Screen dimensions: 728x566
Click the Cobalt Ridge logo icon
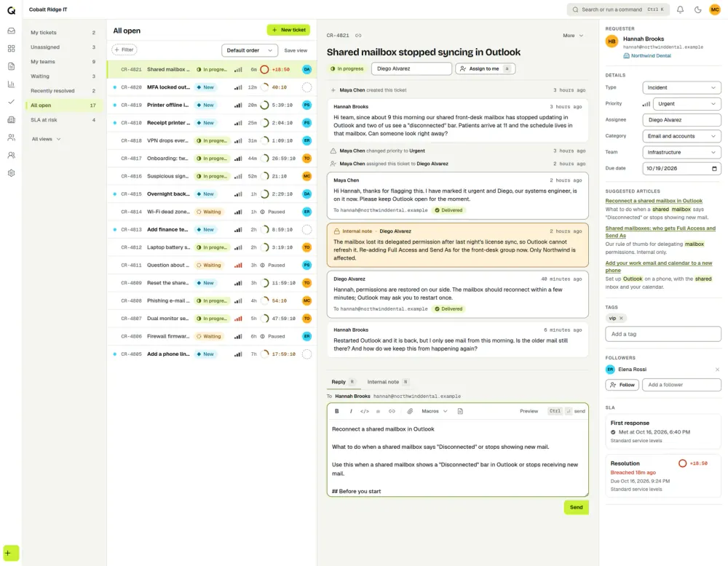point(11,9)
